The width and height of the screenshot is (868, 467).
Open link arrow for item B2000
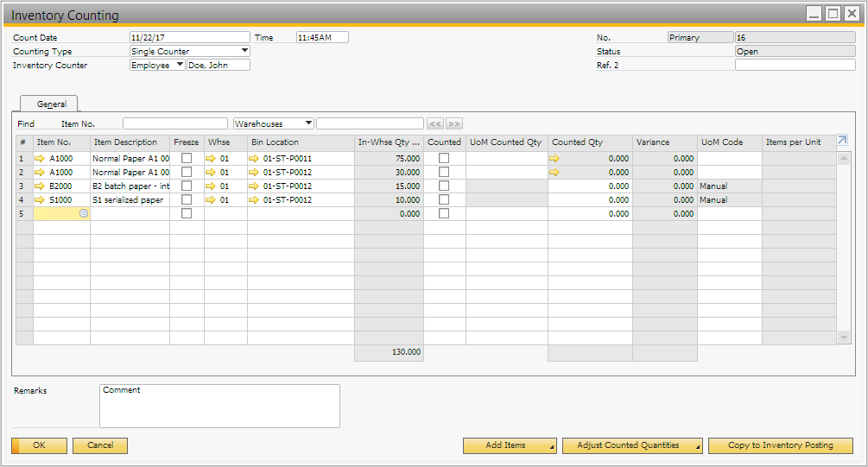tap(39, 186)
